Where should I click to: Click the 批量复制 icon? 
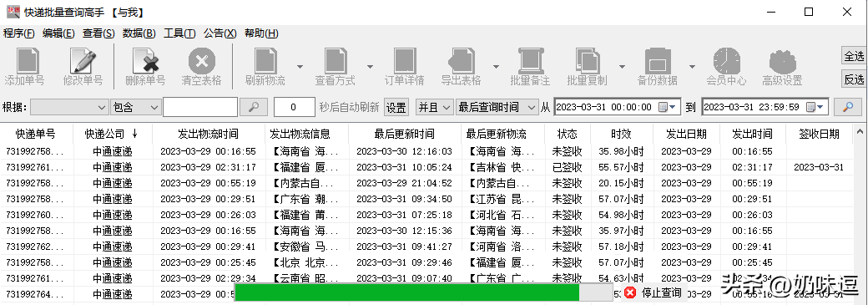click(588, 61)
